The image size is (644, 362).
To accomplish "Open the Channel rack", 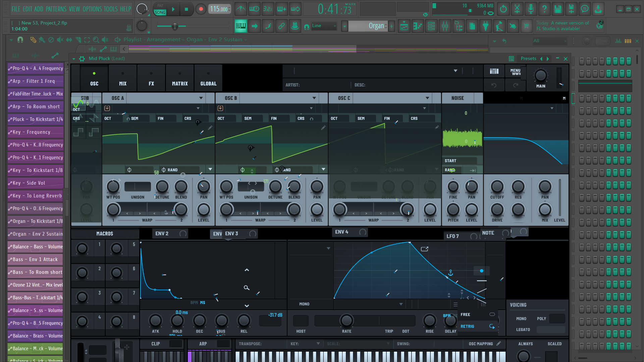I will [431, 26].
